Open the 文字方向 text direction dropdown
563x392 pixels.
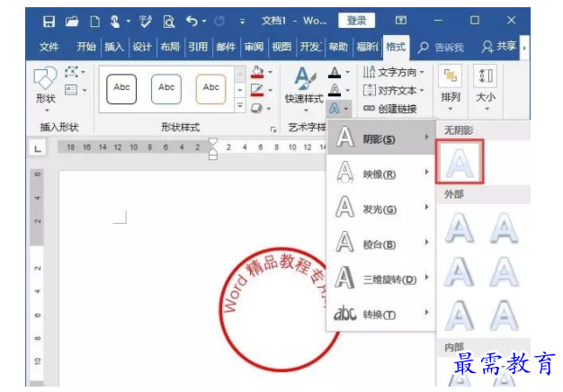pos(394,72)
